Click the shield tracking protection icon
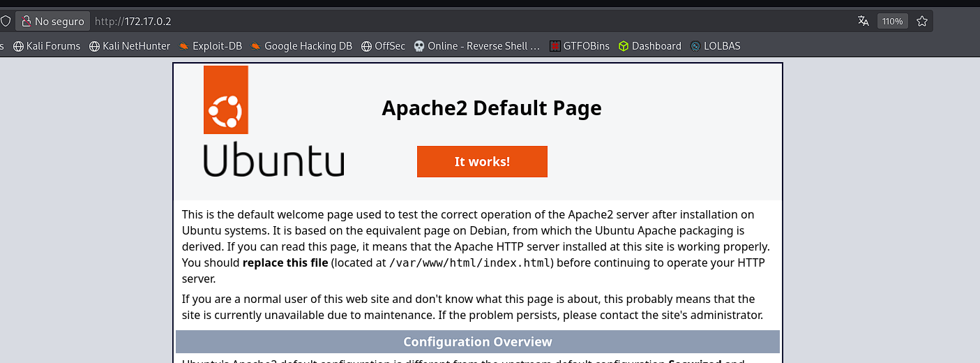980x363 pixels. pos(5,21)
